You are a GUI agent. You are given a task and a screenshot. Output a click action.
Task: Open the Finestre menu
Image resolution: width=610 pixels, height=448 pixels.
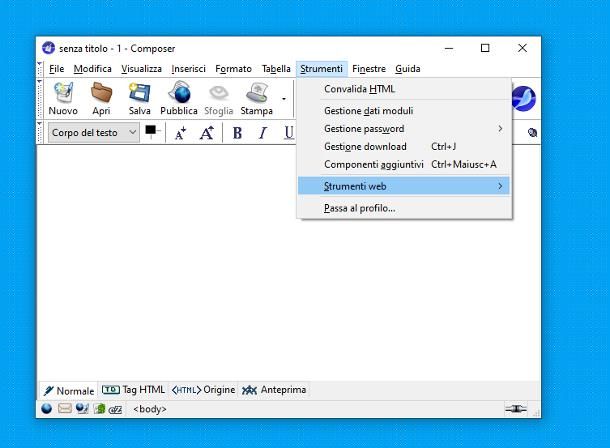pyautogui.click(x=369, y=69)
